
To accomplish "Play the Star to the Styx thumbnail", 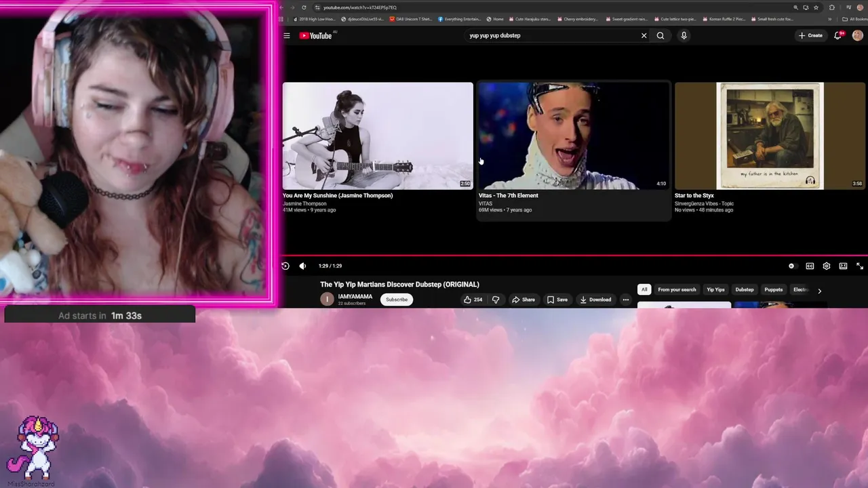I will point(770,136).
